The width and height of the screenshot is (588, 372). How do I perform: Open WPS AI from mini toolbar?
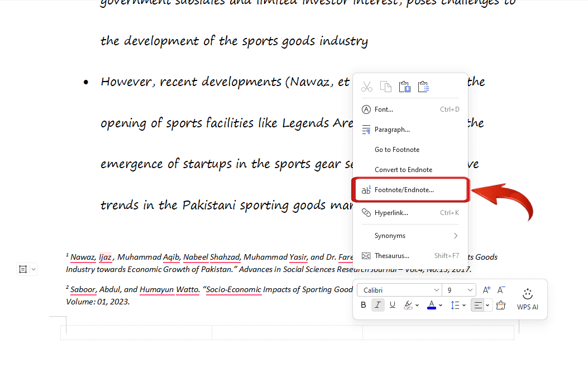[x=527, y=299]
